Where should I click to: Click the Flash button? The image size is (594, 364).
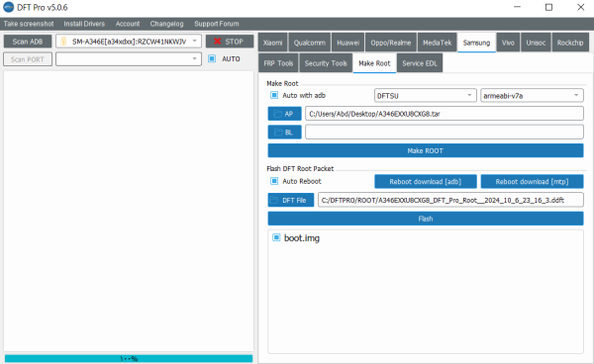426,219
